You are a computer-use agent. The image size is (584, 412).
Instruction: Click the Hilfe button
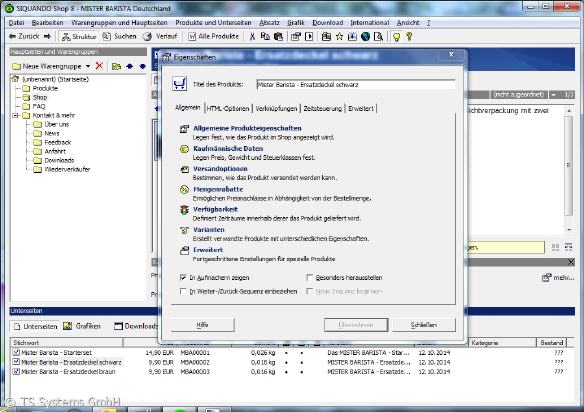click(x=202, y=325)
